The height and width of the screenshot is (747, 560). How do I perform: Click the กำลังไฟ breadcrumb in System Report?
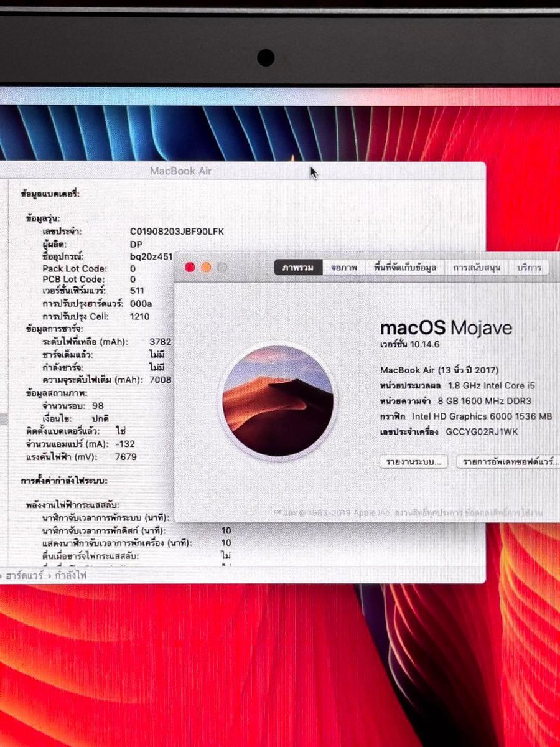point(70,576)
